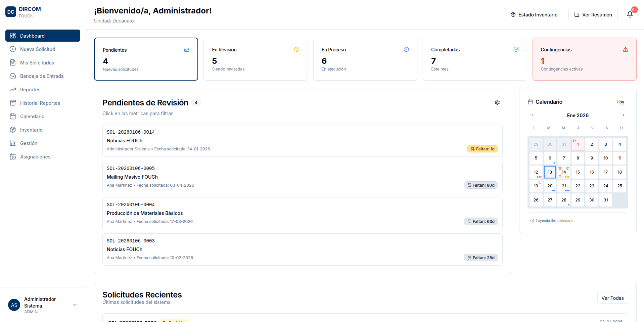Click the Faltan: 80d badge
The height and width of the screenshot is (322, 644).
click(x=481, y=185)
